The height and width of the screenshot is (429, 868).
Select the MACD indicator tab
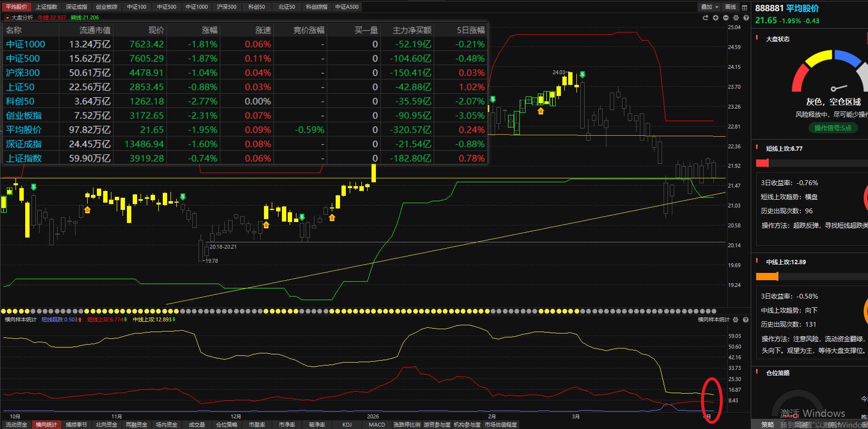tap(377, 425)
